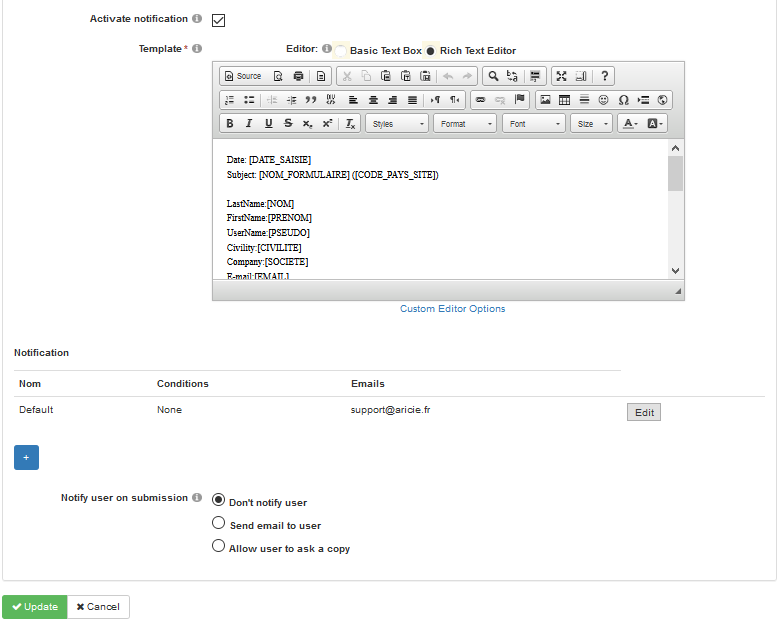
Task: Open the Font dropdown
Action: (x=532, y=124)
